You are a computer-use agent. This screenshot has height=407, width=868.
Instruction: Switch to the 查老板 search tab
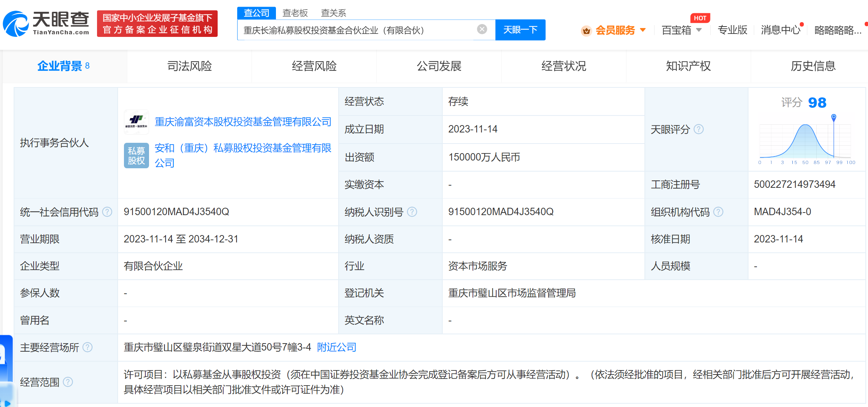coord(295,13)
